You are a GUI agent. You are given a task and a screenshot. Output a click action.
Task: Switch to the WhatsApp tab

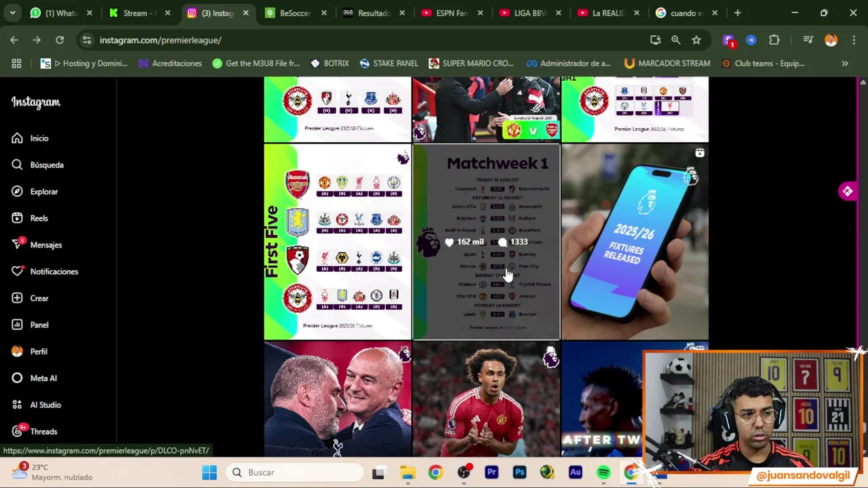tap(61, 13)
